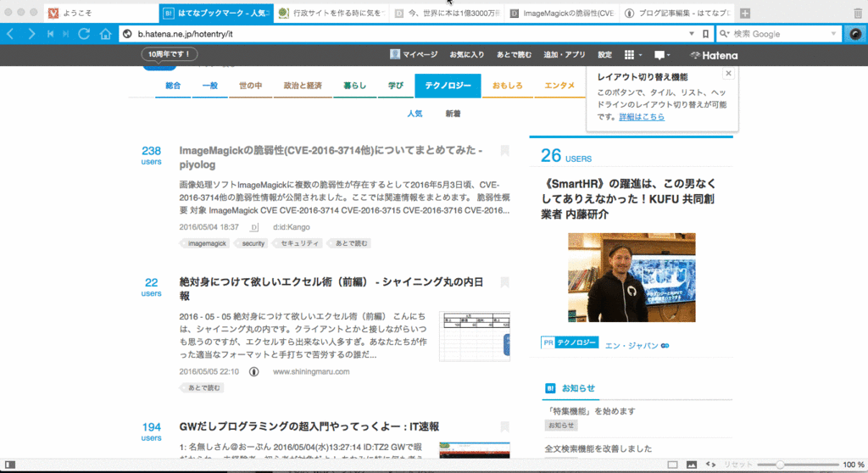Click the セキュリティ tag
The height and width of the screenshot is (473, 868).
tap(298, 243)
